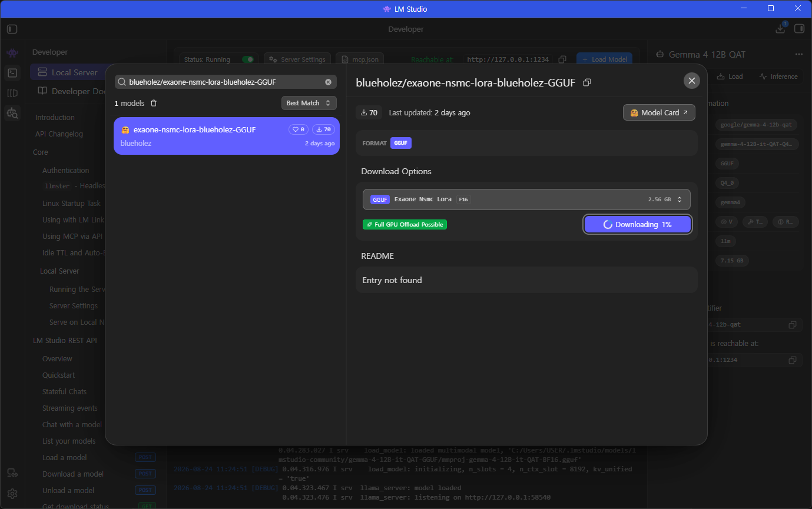This screenshot has width=812, height=509.
Task: Open the Stateful Chats docs page
Action: click(x=64, y=392)
